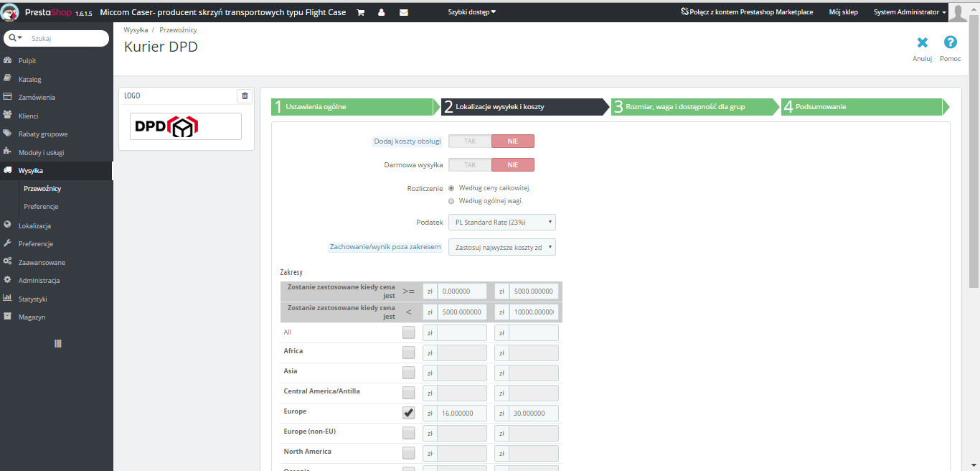Check the All zones checkbox

[408, 332]
